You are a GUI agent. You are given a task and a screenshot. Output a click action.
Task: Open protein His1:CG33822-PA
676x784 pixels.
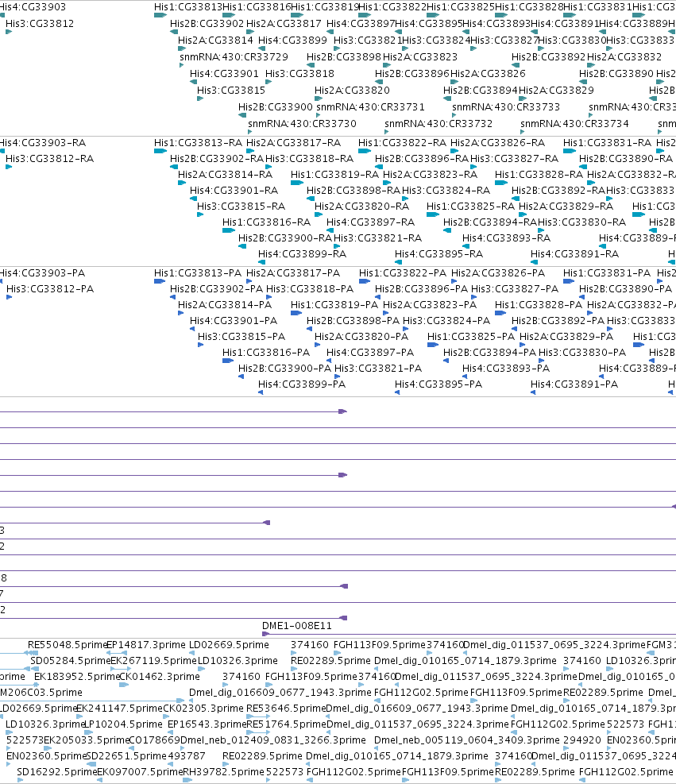403,273
